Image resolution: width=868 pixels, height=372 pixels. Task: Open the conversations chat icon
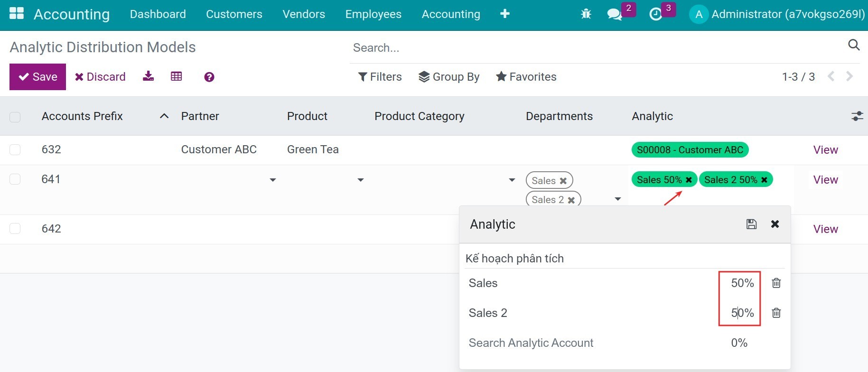[615, 14]
